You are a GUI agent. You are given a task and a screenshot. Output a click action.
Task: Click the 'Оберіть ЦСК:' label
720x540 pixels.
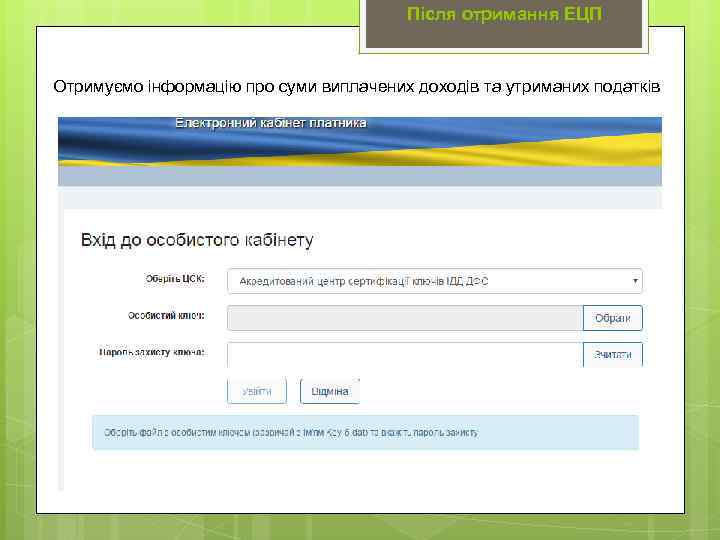pos(175,279)
